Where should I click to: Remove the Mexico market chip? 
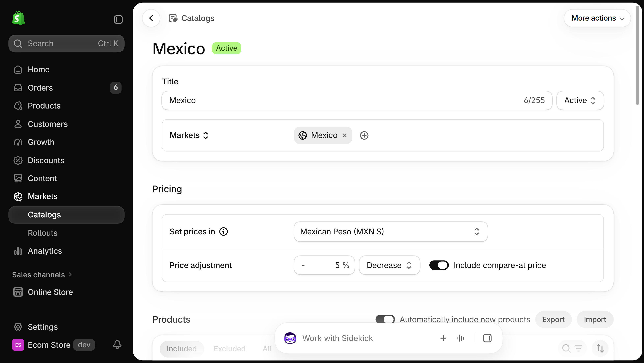[345, 135]
